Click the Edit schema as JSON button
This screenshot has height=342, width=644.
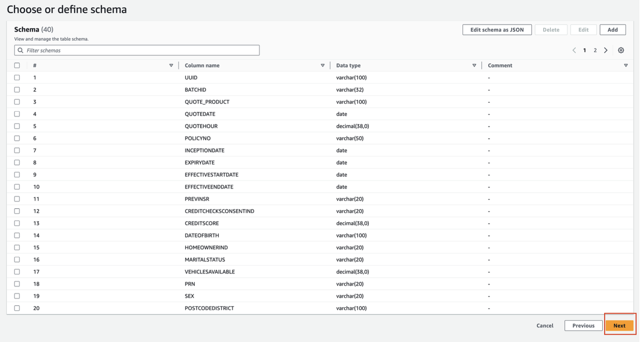[x=497, y=30]
